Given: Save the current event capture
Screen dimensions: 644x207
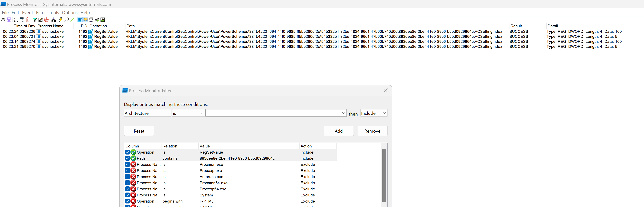Looking at the screenshot, I should click(9, 20).
